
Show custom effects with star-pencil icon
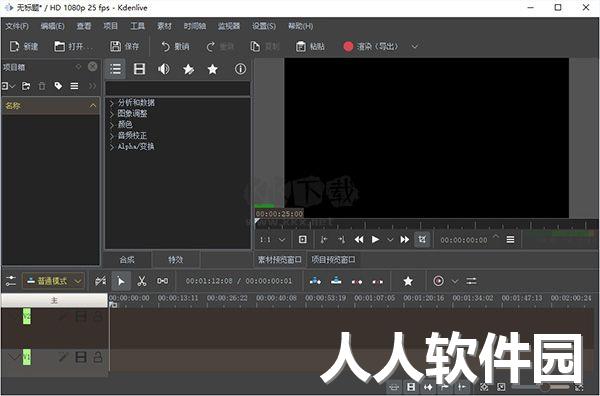point(188,69)
